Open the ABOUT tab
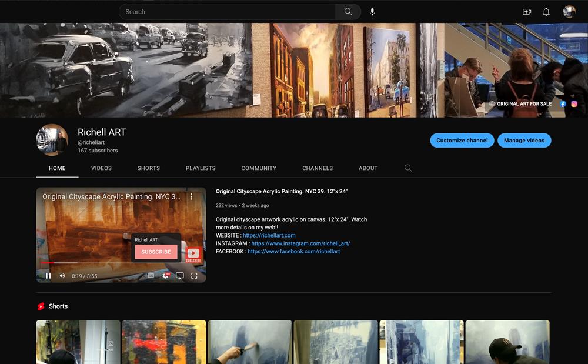 (368, 168)
